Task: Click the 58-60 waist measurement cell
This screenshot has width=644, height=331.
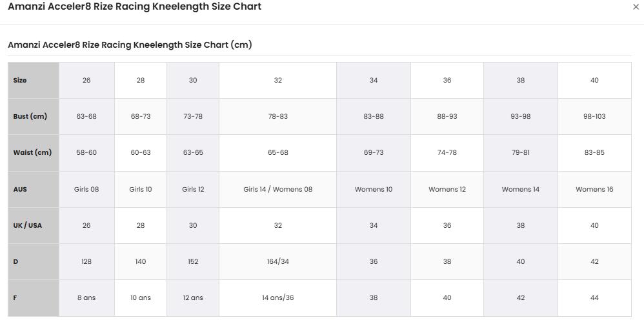Action: pos(86,153)
